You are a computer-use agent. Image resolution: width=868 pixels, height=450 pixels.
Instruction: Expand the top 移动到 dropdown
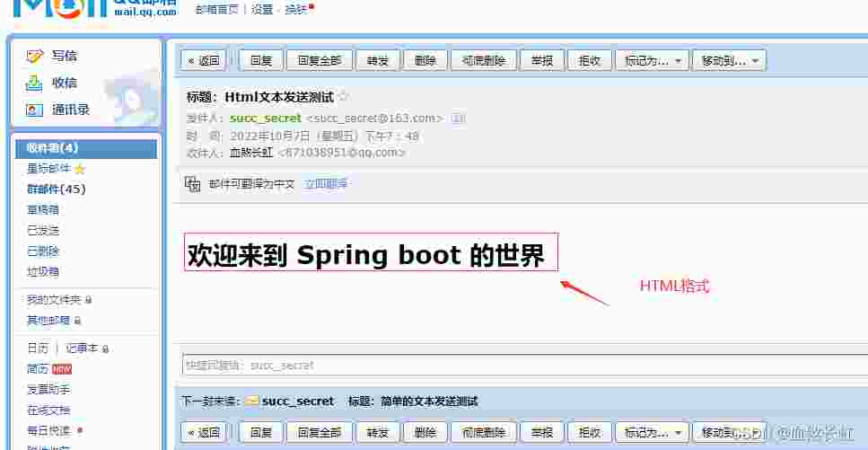[x=732, y=60]
